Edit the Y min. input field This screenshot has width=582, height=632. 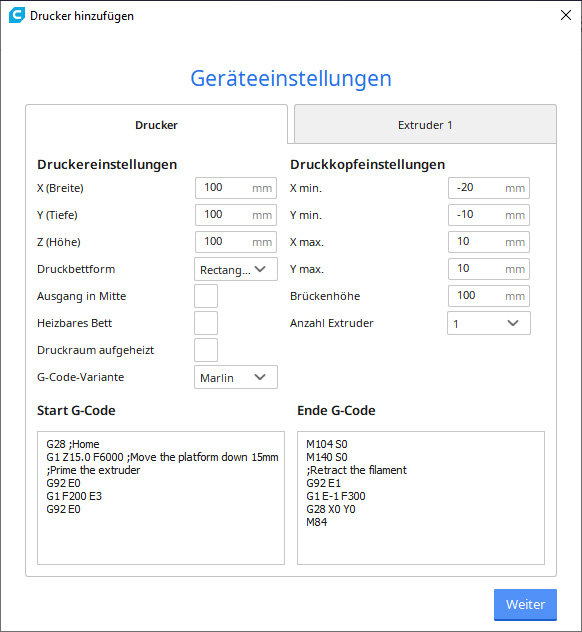click(x=488, y=215)
